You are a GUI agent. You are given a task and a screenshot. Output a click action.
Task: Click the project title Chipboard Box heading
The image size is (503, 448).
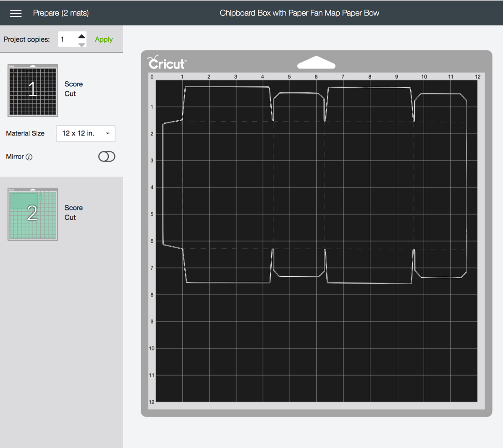[299, 13]
